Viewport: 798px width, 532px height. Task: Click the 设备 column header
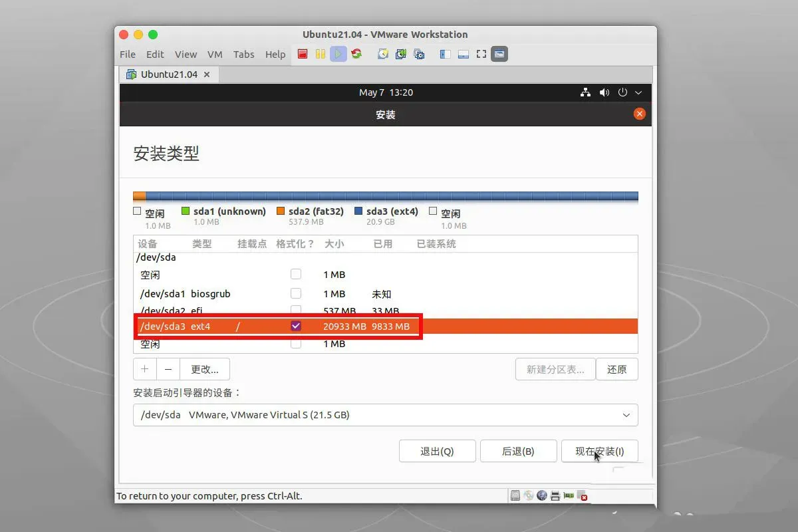click(x=147, y=244)
